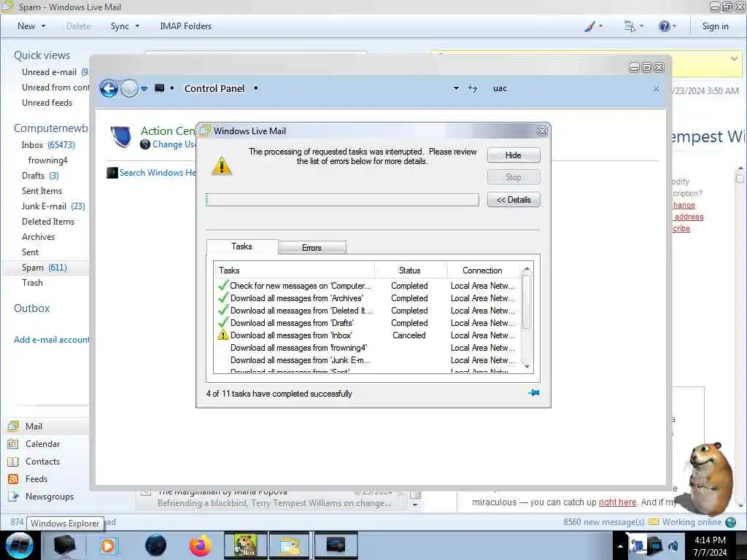Click the Tasks column header
The image size is (747, 560).
click(294, 270)
